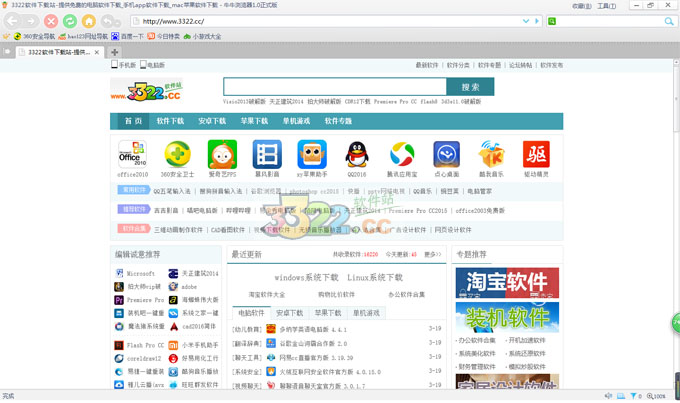This screenshot has height=403, width=680.
Task: Click the gray undo closed tab button
Action: [109, 21]
